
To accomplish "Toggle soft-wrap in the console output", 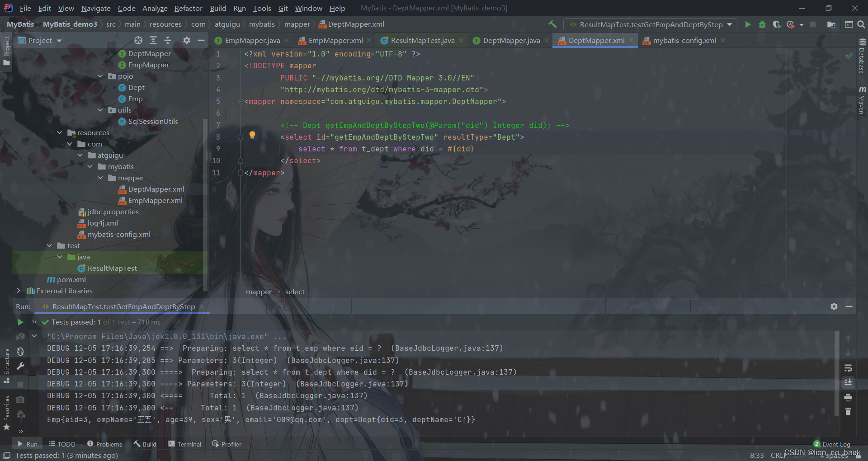I will (848, 368).
